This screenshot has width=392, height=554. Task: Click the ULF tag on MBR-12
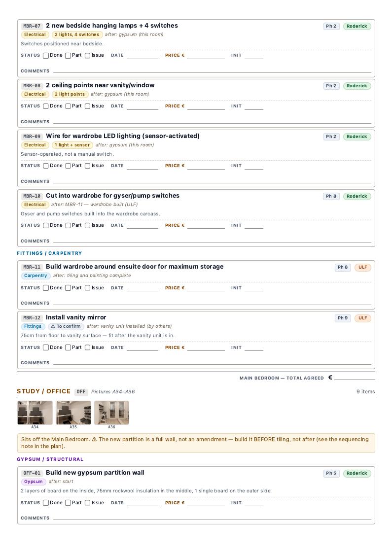click(363, 318)
